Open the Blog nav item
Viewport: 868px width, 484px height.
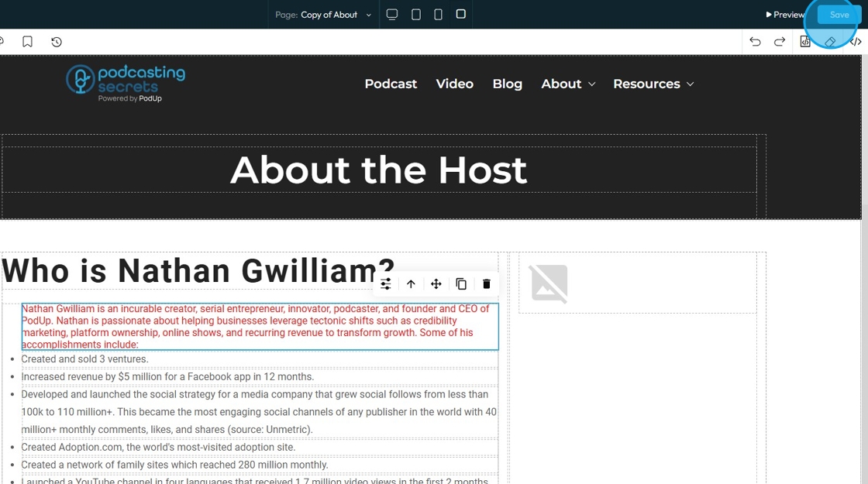pos(507,84)
